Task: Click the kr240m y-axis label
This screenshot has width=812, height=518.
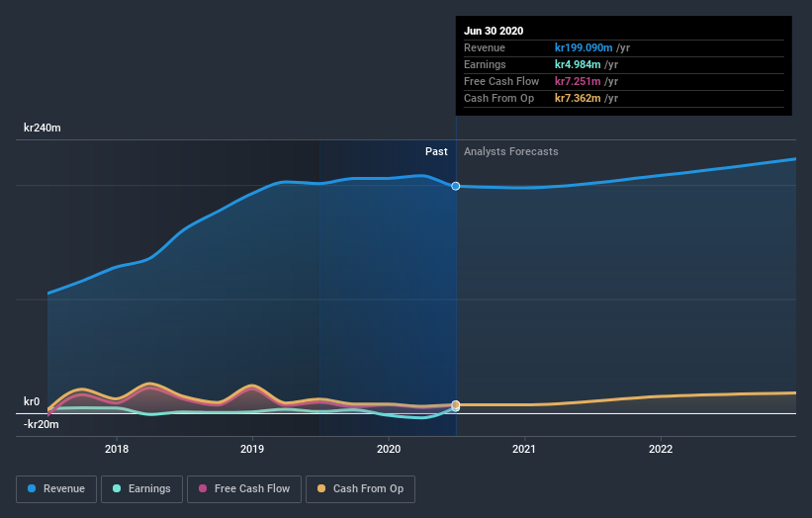Action: [43, 128]
